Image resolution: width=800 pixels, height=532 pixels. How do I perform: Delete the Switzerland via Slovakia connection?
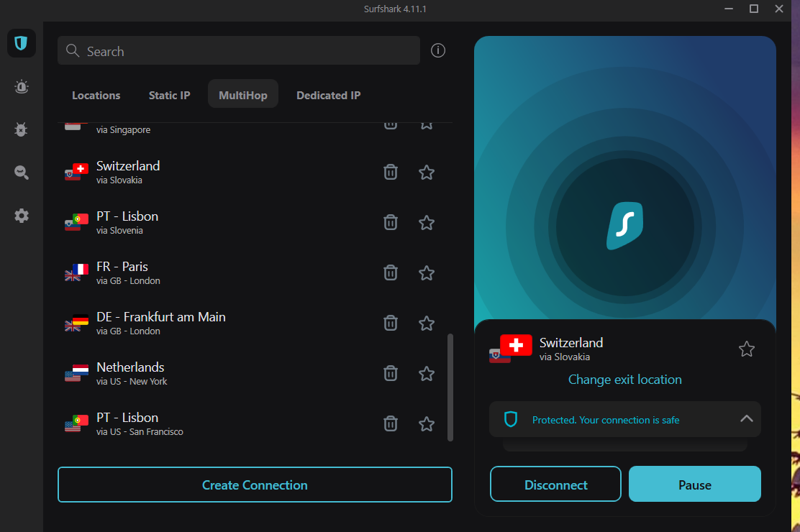(391, 173)
